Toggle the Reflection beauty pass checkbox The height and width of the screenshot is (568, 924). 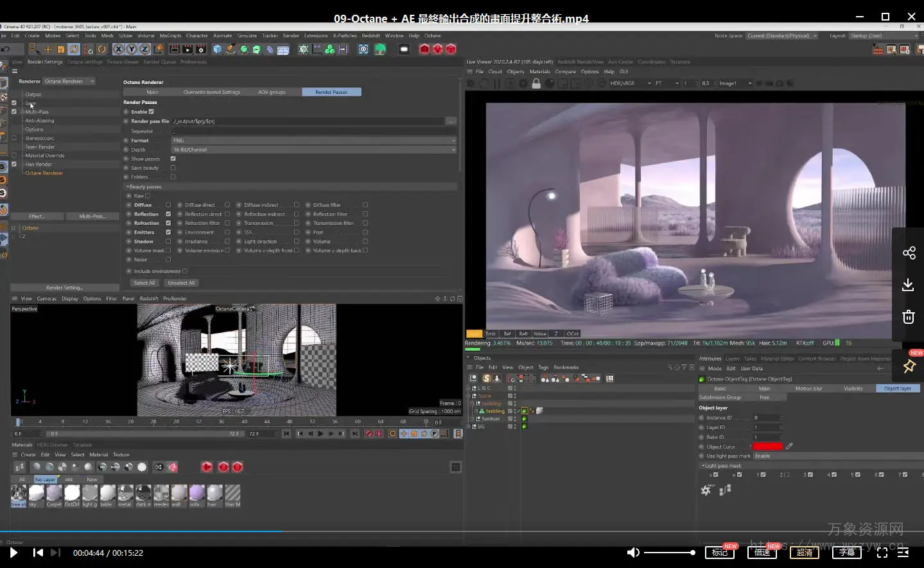[168, 214]
